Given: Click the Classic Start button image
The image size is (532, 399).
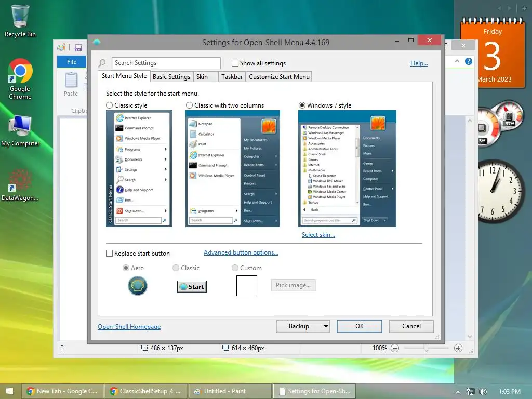Looking at the screenshot, I should tap(192, 287).
